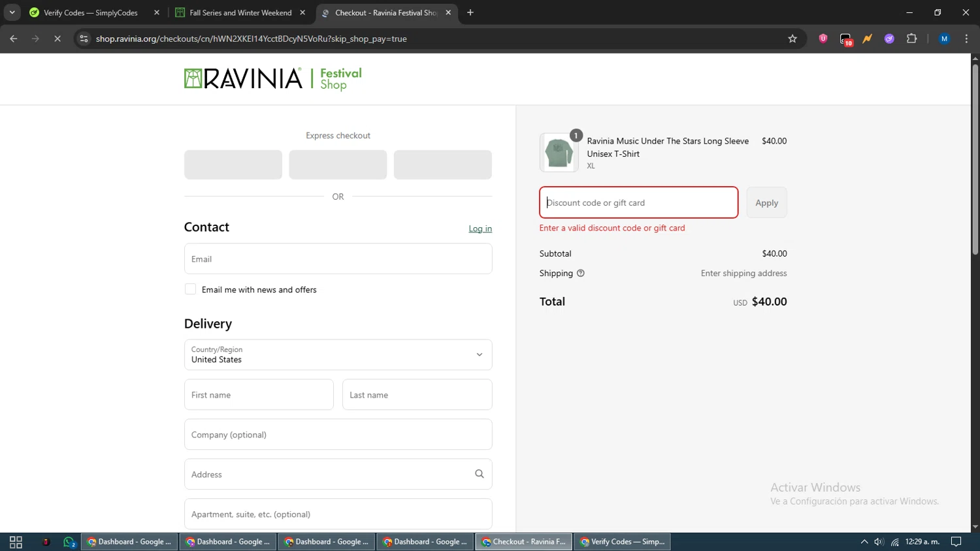This screenshot has width=980, height=551.
Task: Open the Windows notification center icon
Action: 956,542
